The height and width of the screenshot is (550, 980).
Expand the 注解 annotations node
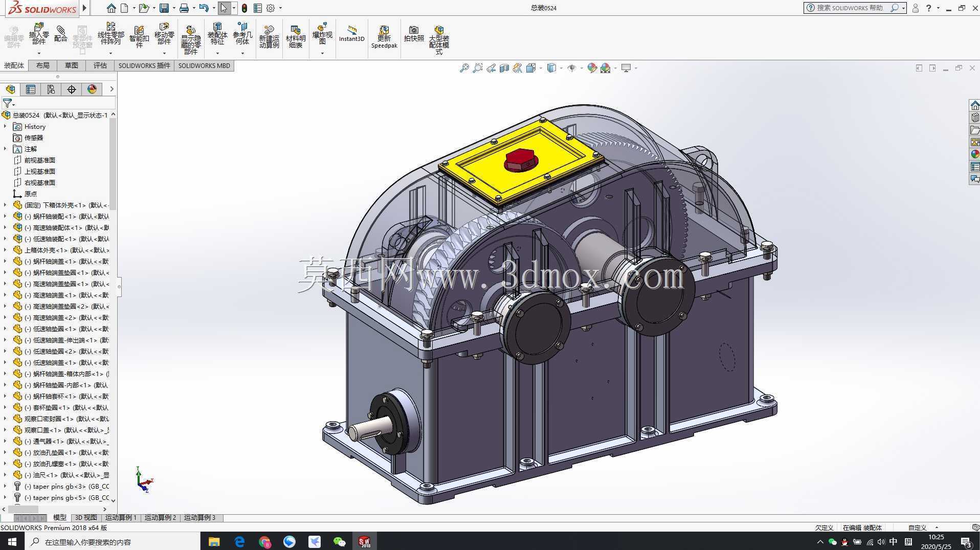point(5,149)
